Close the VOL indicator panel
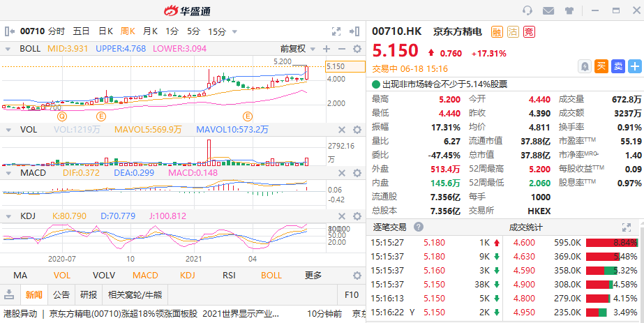 (x=342, y=130)
